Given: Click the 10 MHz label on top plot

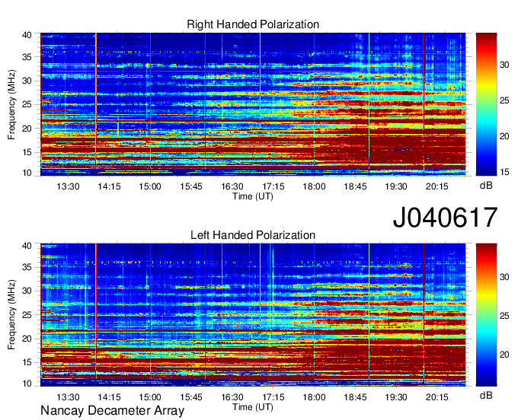Looking at the screenshot, I should pos(27,173).
